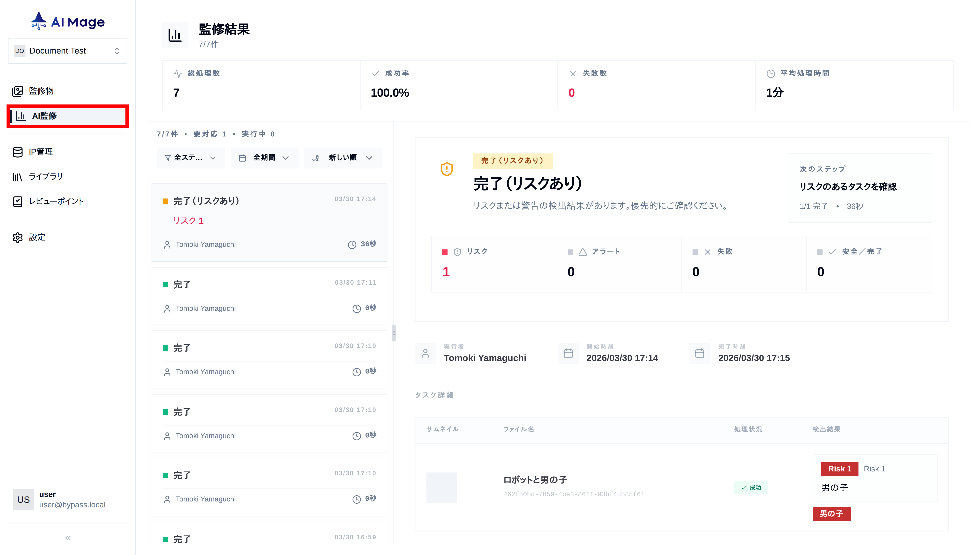Click the 総処理数 summary tile

click(261, 85)
